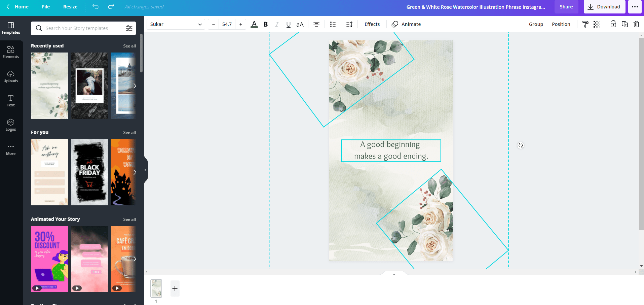See all Recently used templates
This screenshot has height=305, width=644.
(129, 46)
